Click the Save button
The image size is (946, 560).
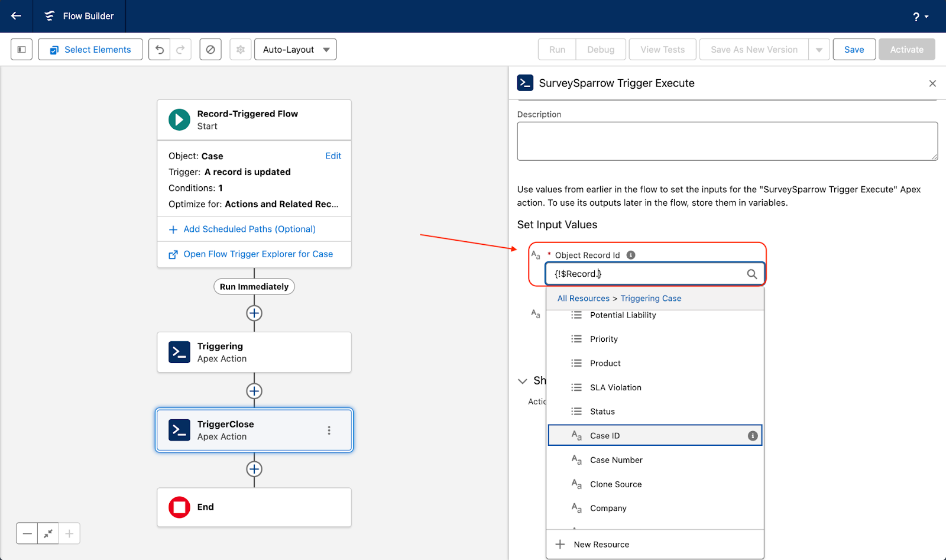854,50
